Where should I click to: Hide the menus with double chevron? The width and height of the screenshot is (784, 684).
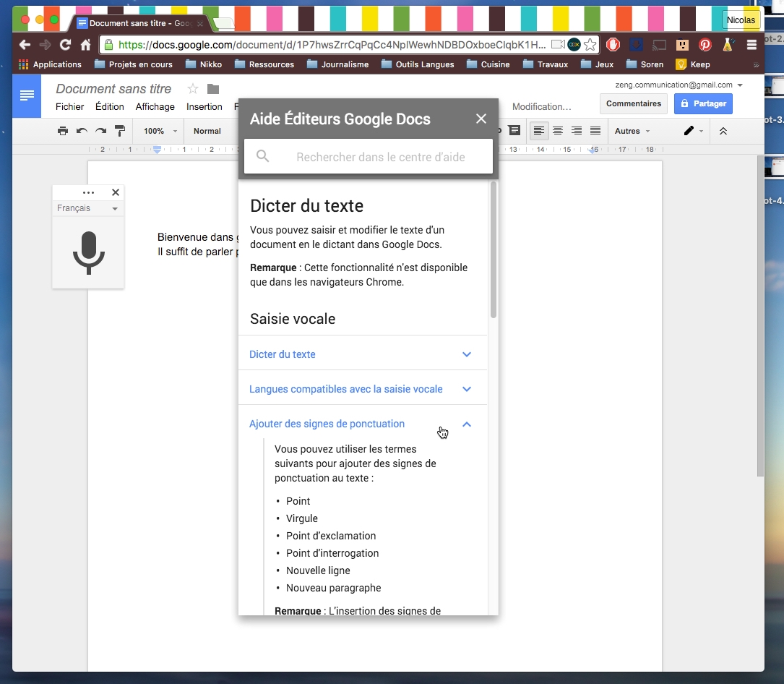(x=723, y=131)
